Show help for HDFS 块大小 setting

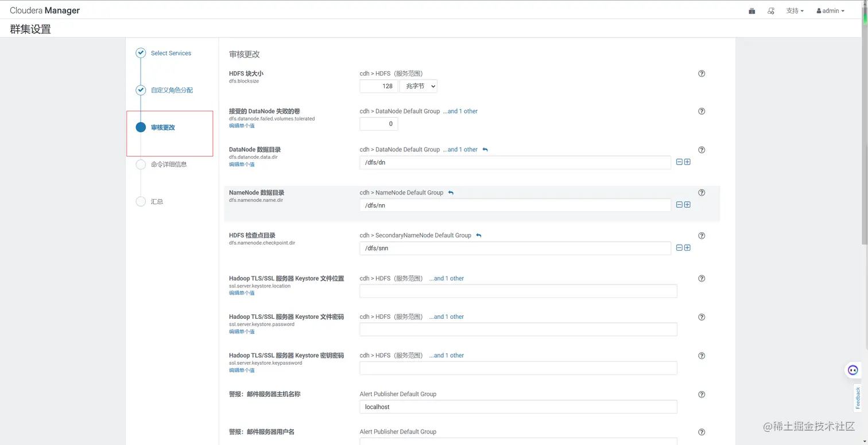(x=702, y=73)
